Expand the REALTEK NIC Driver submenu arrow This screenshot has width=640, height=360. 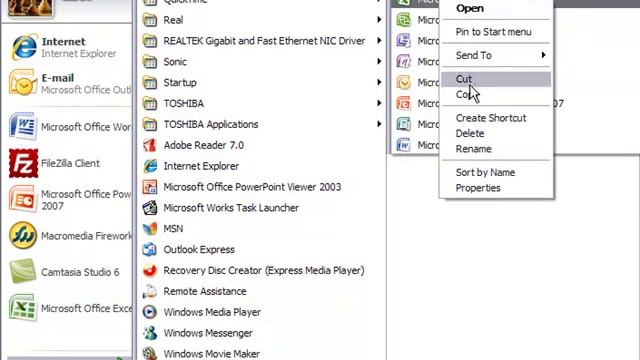(379, 40)
